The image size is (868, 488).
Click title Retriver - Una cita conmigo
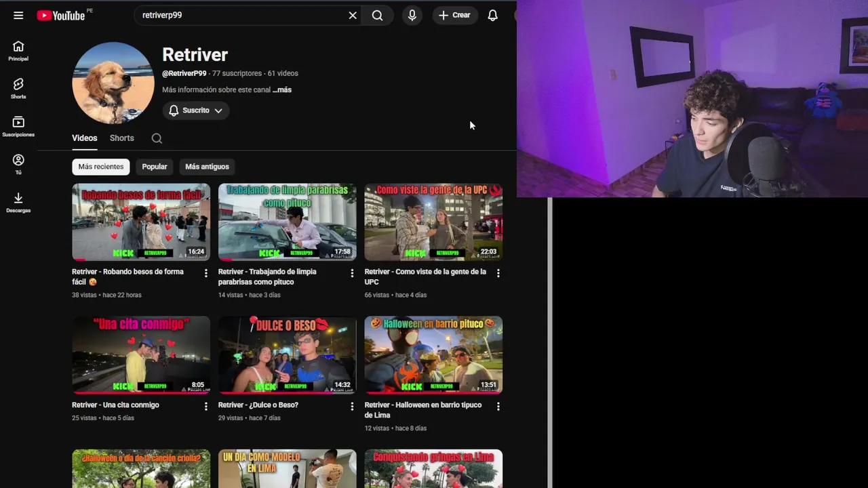(x=115, y=405)
